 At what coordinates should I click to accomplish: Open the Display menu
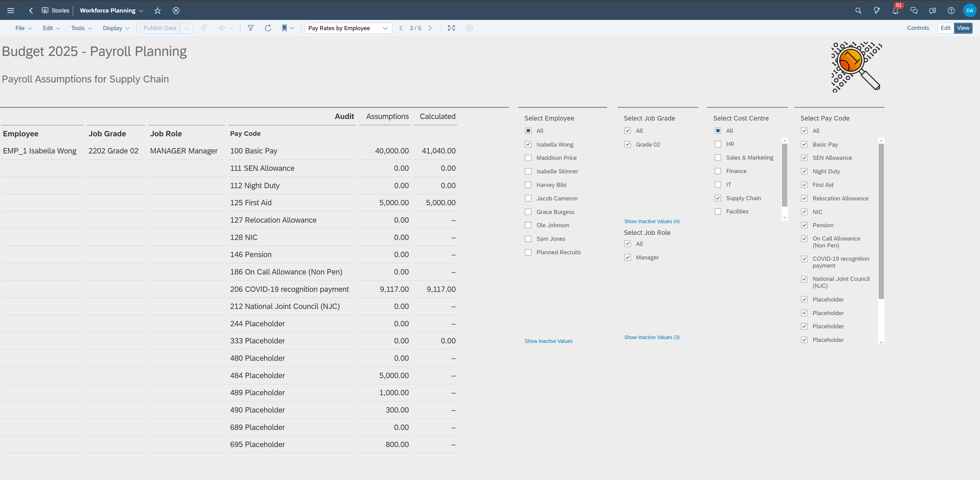point(116,28)
